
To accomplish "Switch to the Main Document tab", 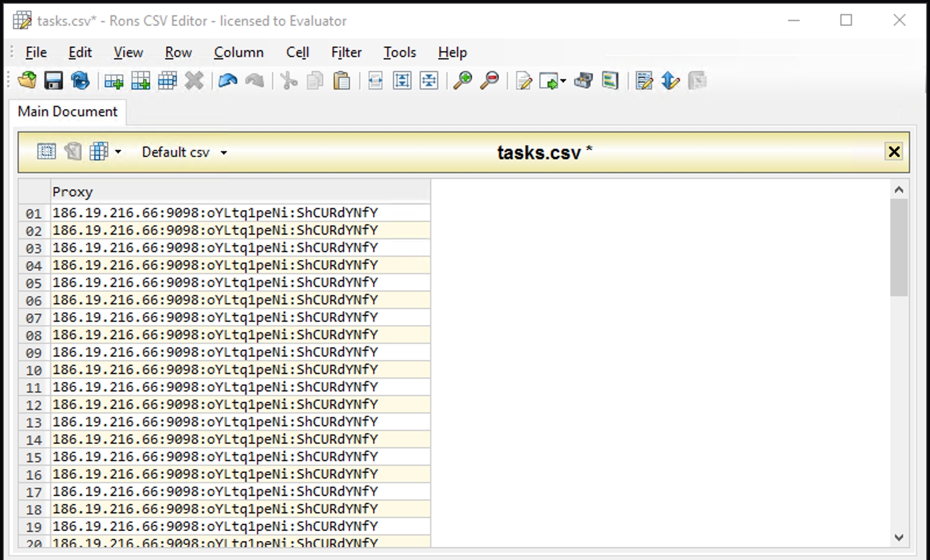I will point(67,112).
